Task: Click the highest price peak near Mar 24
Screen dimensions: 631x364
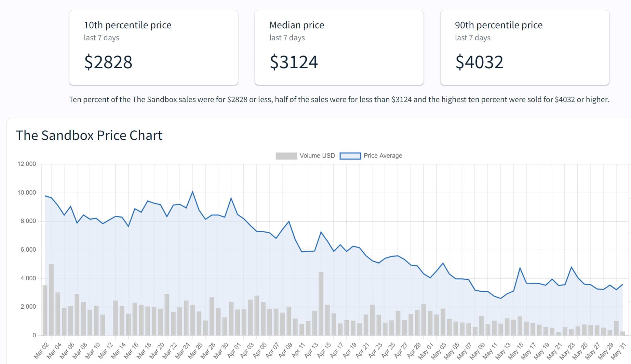Action: pos(192,192)
